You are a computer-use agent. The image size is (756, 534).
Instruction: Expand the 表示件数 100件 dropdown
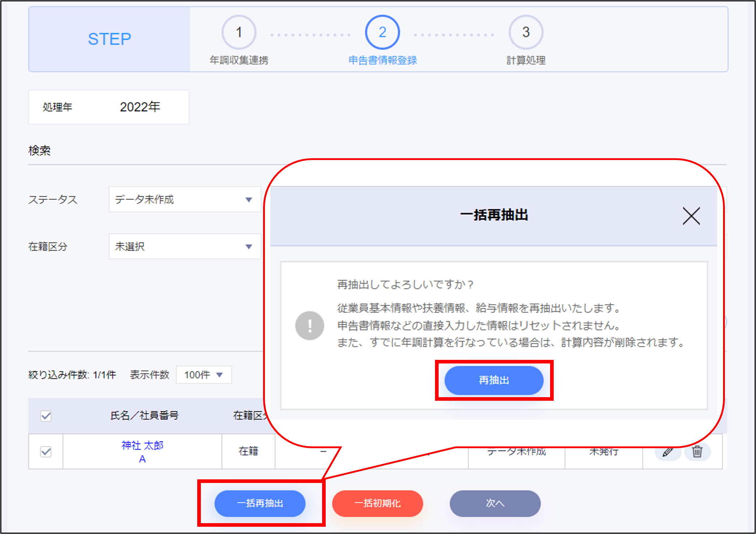[x=203, y=375]
